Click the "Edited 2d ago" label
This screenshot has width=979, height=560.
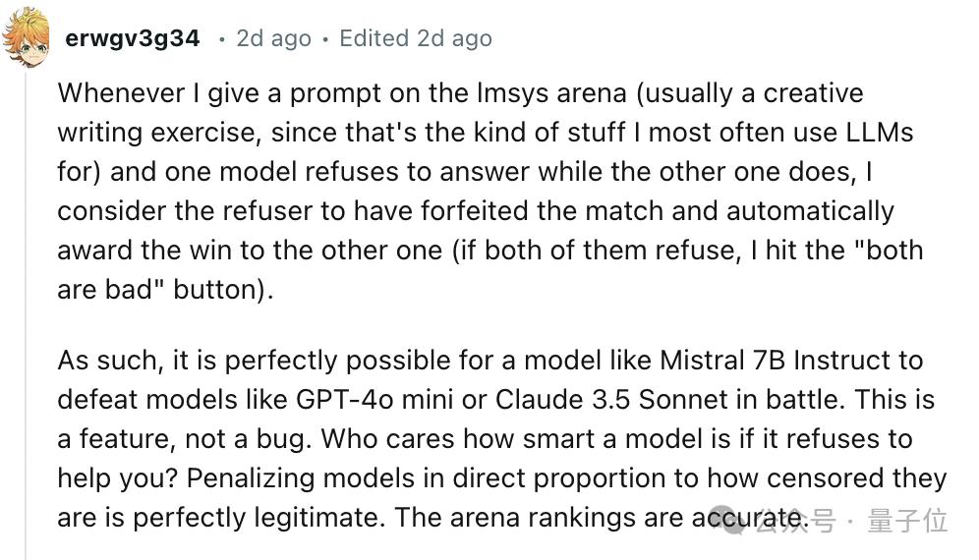point(416,39)
